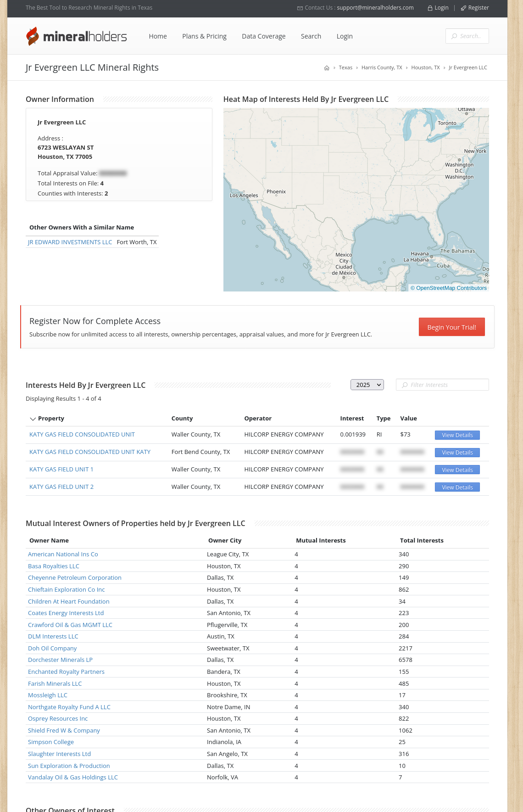The width and height of the screenshot is (523, 812).
Task: Open Data Coverage menu item
Action: tap(264, 36)
